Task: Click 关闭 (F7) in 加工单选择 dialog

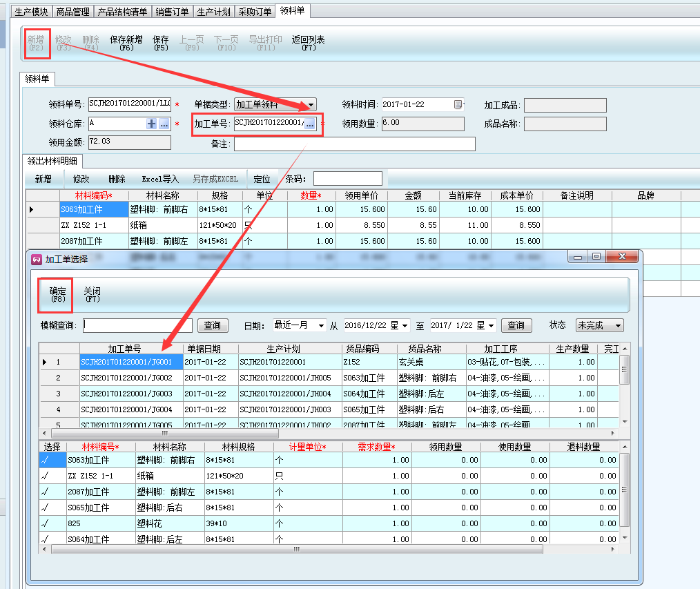Action: [93, 295]
